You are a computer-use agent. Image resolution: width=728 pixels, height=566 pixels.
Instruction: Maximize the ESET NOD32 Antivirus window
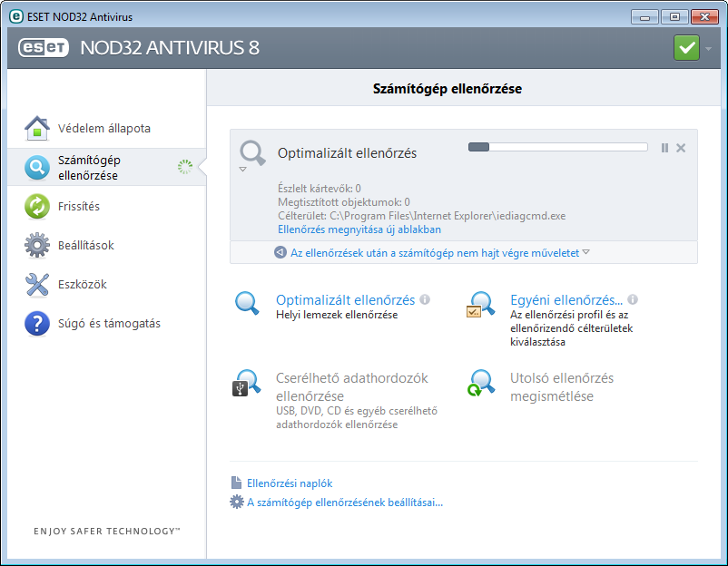(674, 17)
